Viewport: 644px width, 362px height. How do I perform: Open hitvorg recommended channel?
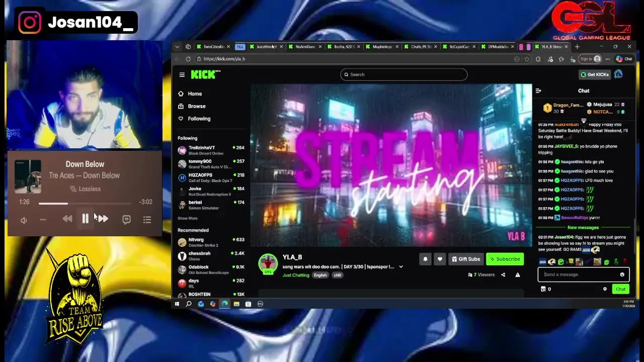(211, 242)
